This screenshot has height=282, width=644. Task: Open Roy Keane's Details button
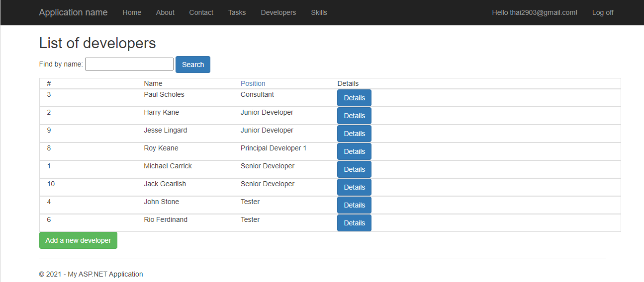(354, 151)
